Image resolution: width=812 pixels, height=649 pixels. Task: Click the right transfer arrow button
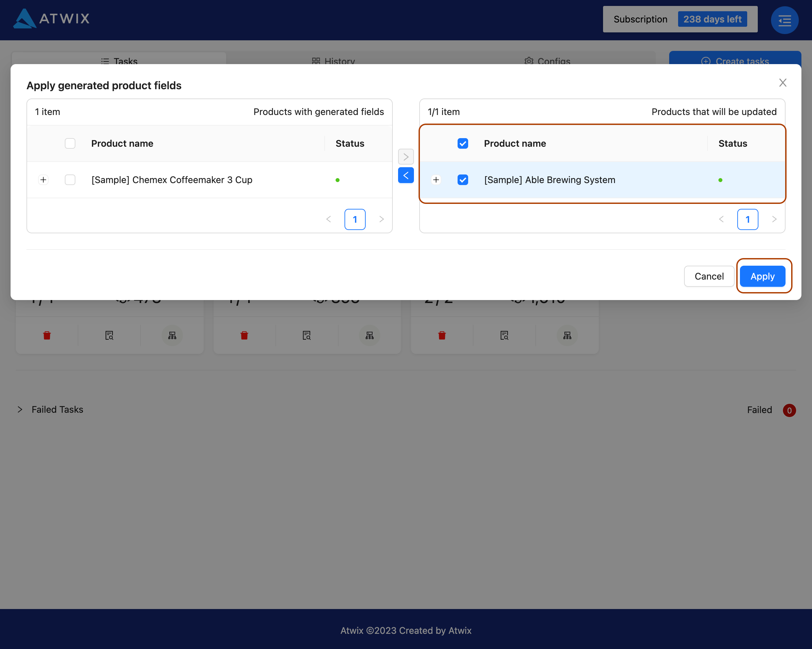pos(406,157)
